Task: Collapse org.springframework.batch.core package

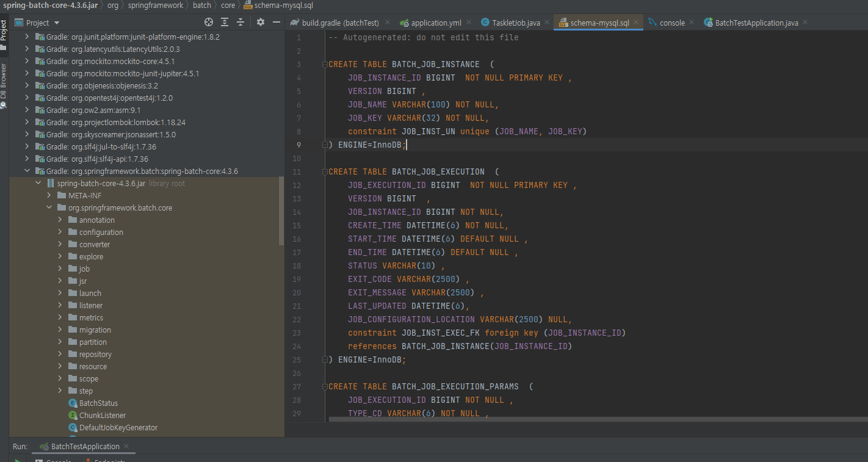Action: pos(49,208)
